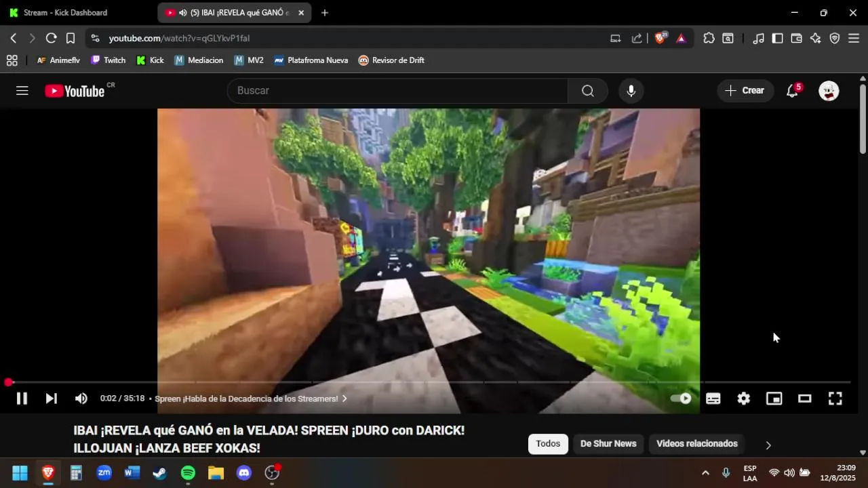
Task: Bookmark this page
Action: coord(71,39)
